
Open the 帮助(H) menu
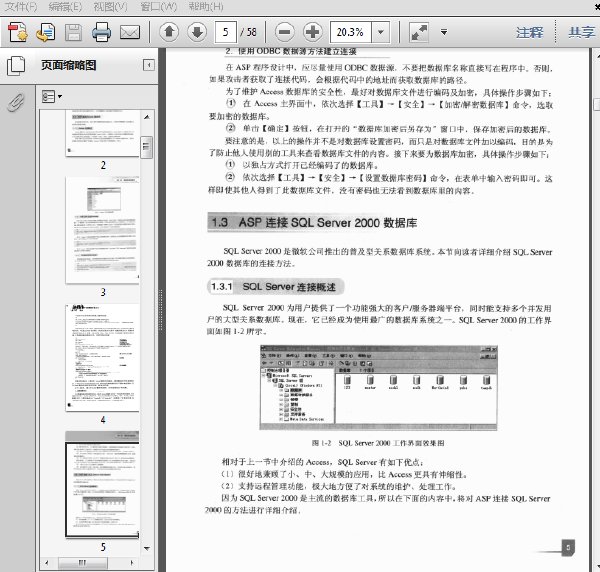(206, 7)
